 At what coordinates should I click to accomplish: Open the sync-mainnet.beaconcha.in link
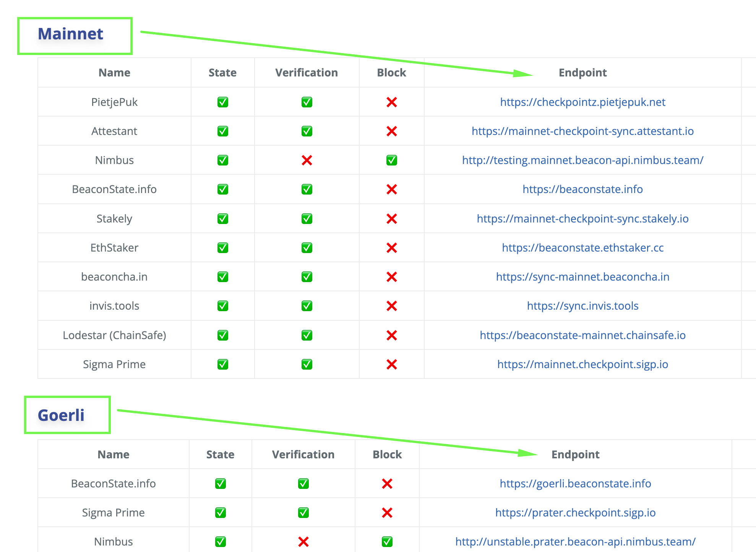coord(582,277)
